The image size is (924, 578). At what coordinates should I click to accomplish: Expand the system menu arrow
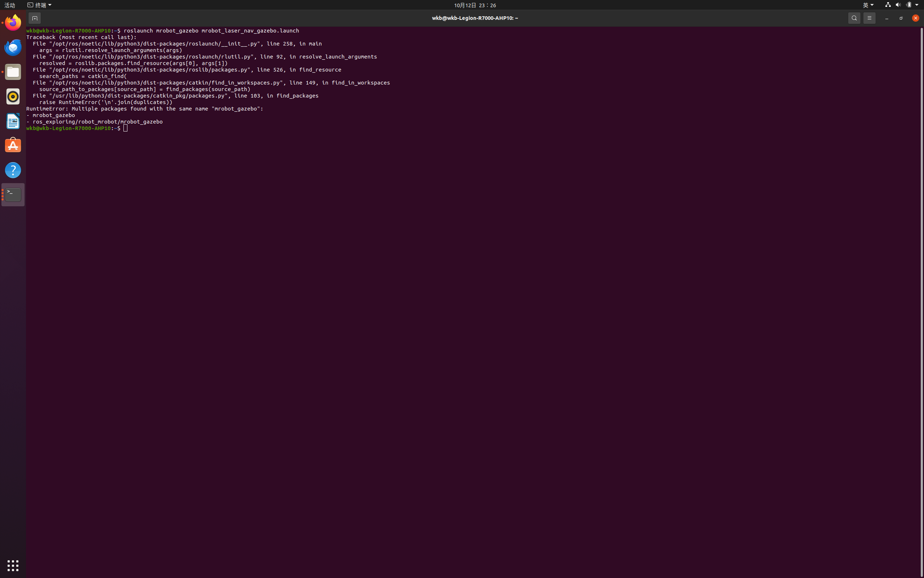[x=917, y=5]
